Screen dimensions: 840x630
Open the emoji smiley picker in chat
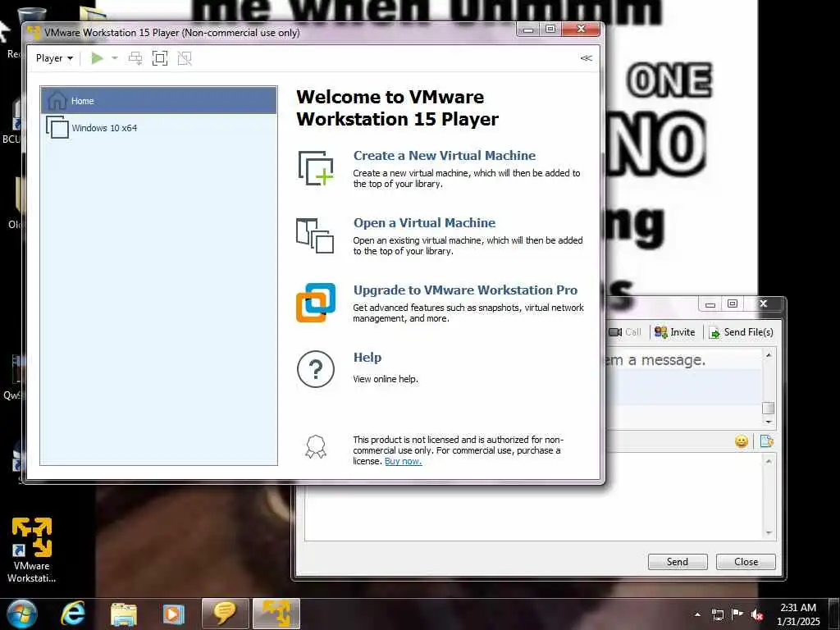[742, 441]
